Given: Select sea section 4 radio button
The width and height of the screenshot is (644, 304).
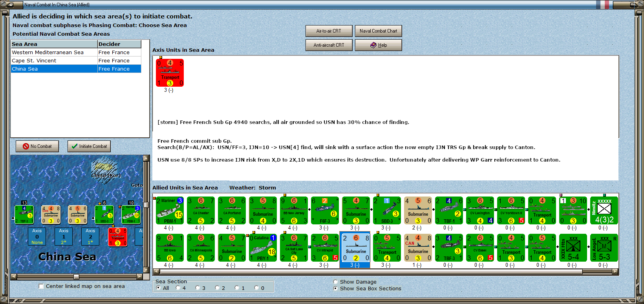Looking at the screenshot, I should point(178,288).
